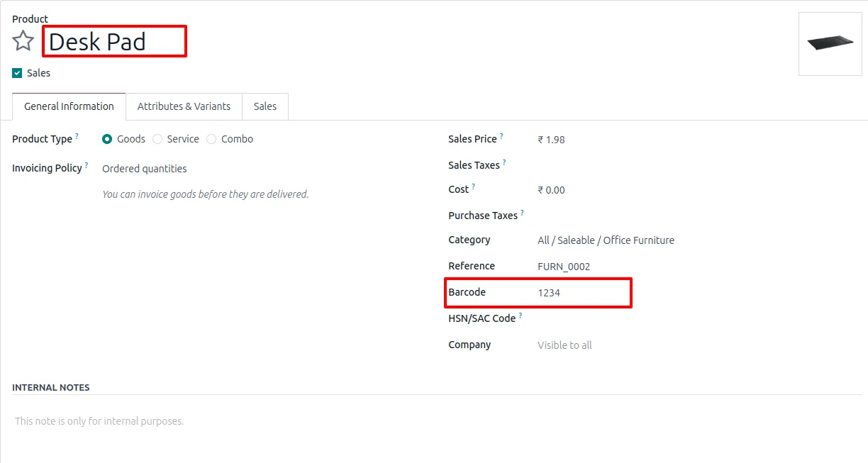Click the empty HSN/SAC Code field
868x463 pixels.
[699, 318]
